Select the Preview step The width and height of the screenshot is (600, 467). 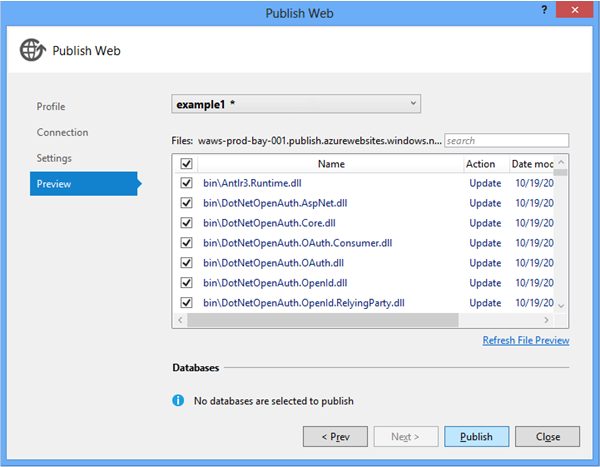(x=85, y=184)
